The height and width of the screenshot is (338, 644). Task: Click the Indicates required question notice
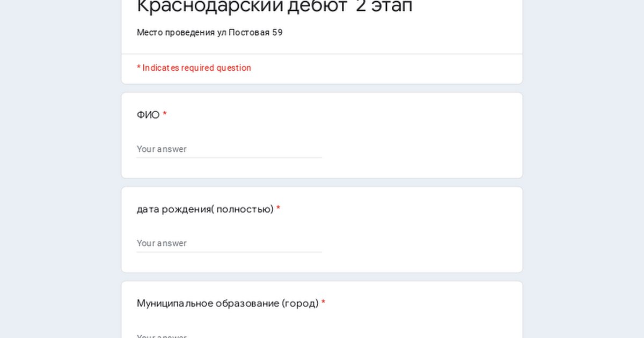click(193, 68)
